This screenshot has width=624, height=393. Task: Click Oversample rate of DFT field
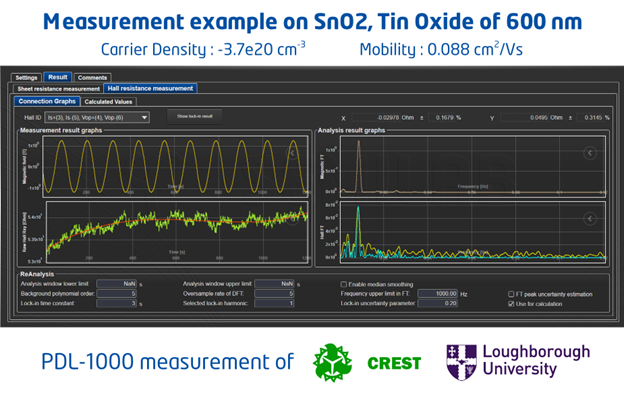(x=275, y=294)
